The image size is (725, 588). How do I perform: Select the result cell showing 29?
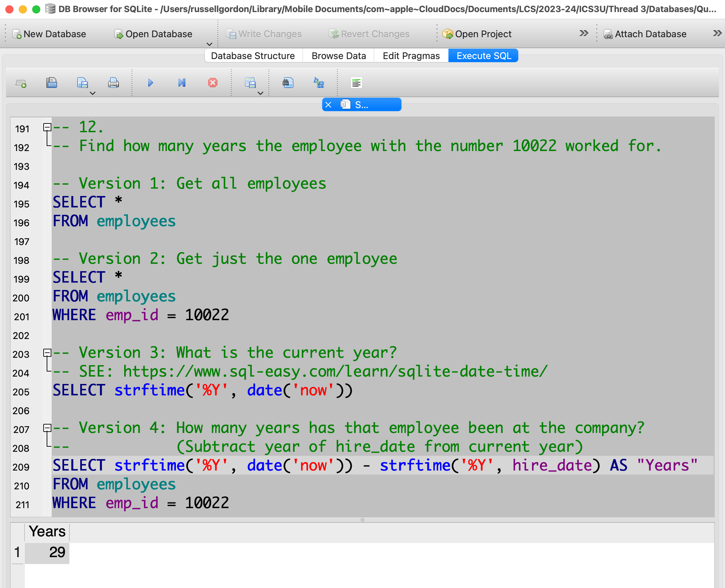click(x=47, y=553)
